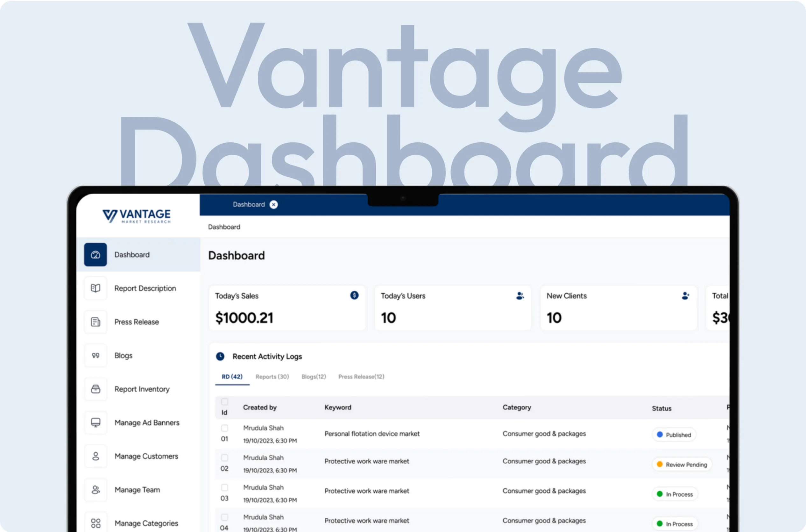Check the checkbox for row 04

click(224, 517)
